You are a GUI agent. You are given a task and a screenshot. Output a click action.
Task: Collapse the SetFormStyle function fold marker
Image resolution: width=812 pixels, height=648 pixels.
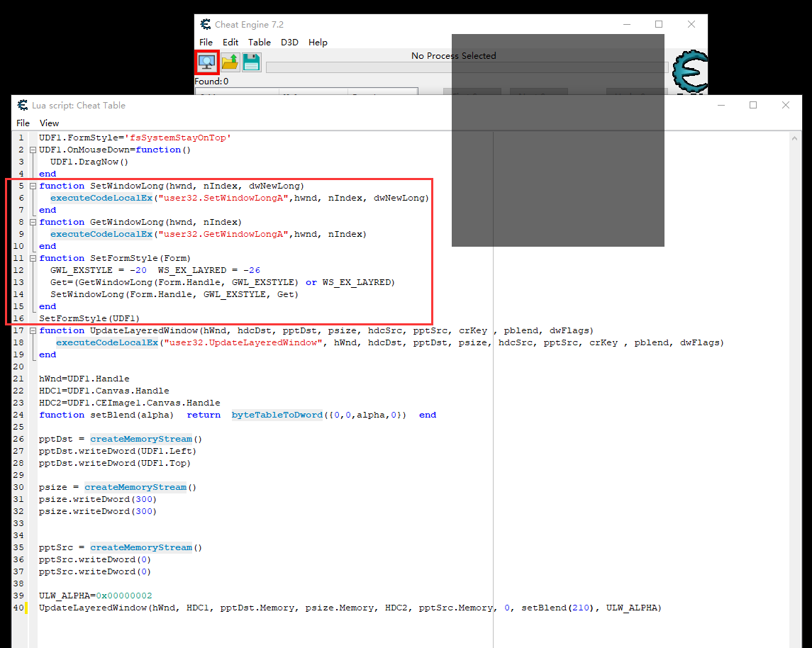[33, 258]
